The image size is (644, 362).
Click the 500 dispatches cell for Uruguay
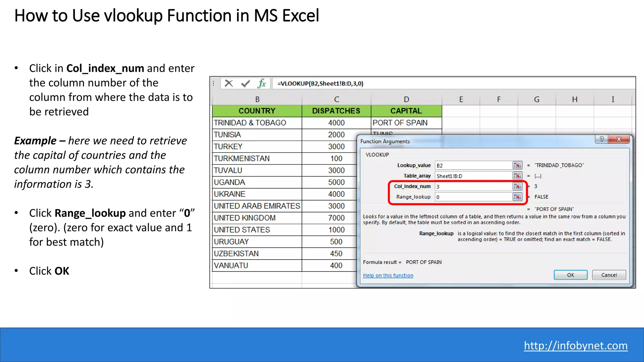[x=330, y=242]
